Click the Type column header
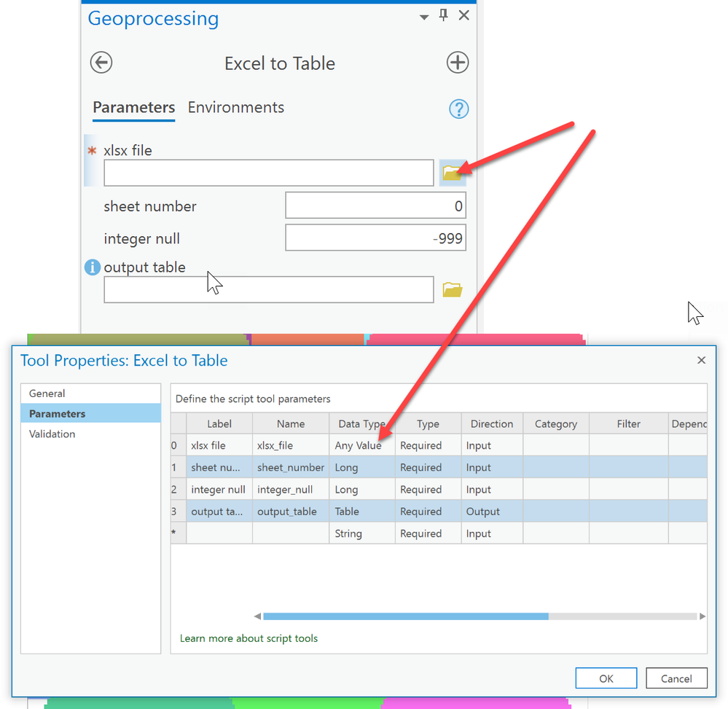The height and width of the screenshot is (709, 728). pyautogui.click(x=428, y=423)
